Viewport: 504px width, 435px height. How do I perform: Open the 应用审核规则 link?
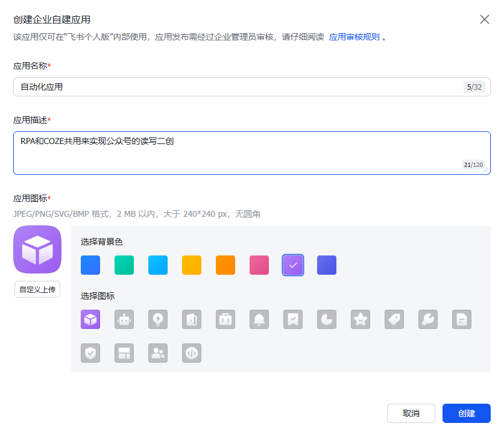[354, 37]
